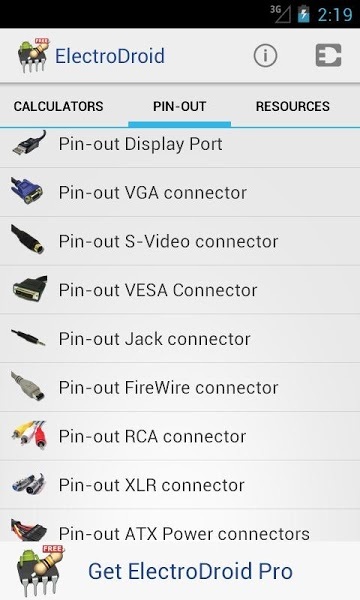
Task: Tap the gray FireWire cable icon
Action: pos(28,386)
